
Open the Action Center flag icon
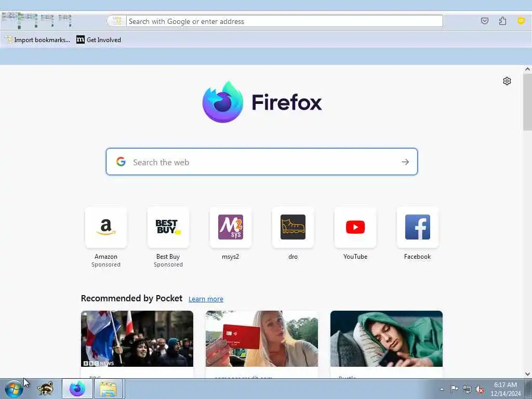pos(454,389)
